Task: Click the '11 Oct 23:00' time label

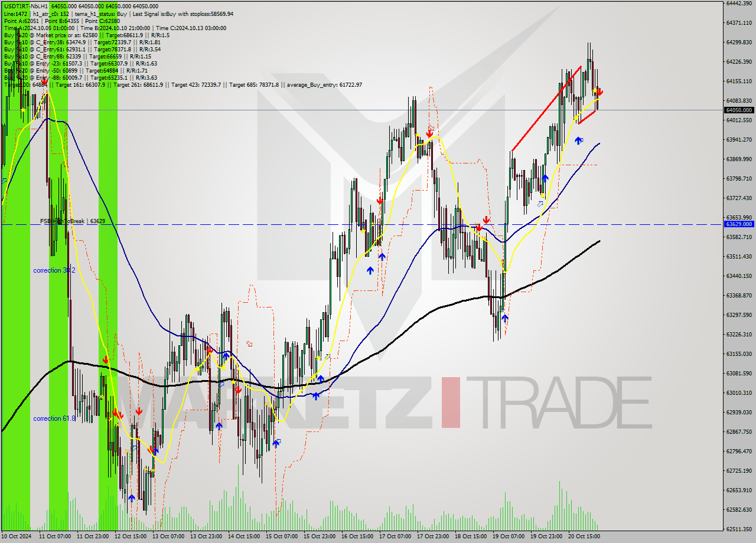Action: tap(92, 537)
